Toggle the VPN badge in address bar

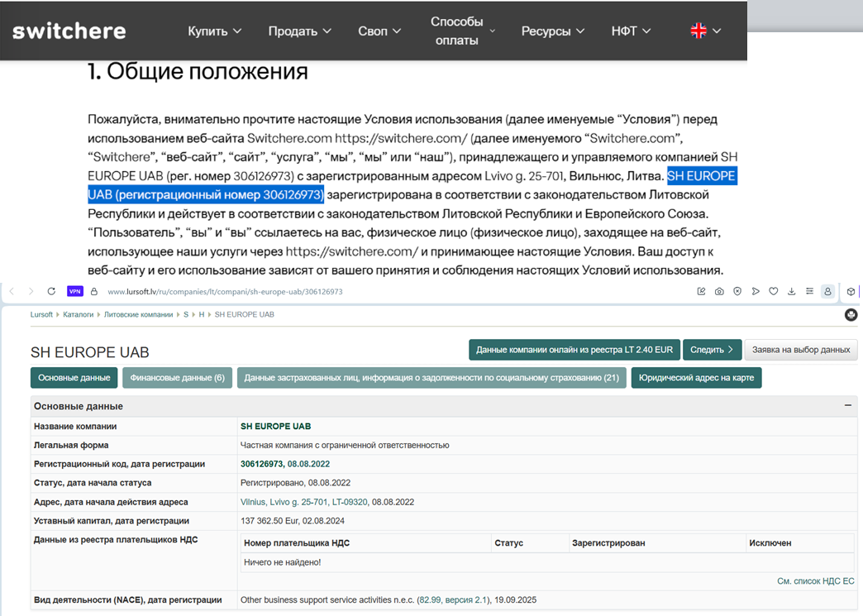pos(75,291)
